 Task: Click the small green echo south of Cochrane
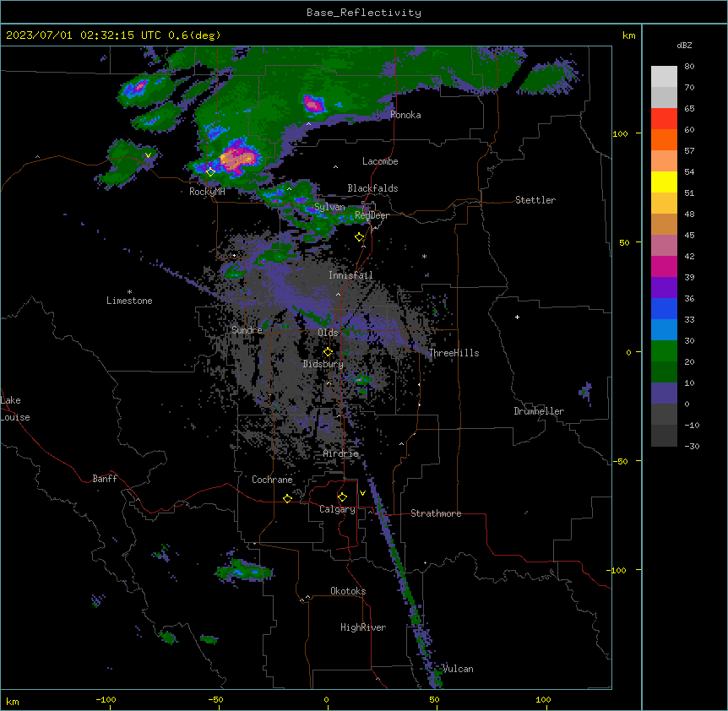click(x=245, y=570)
